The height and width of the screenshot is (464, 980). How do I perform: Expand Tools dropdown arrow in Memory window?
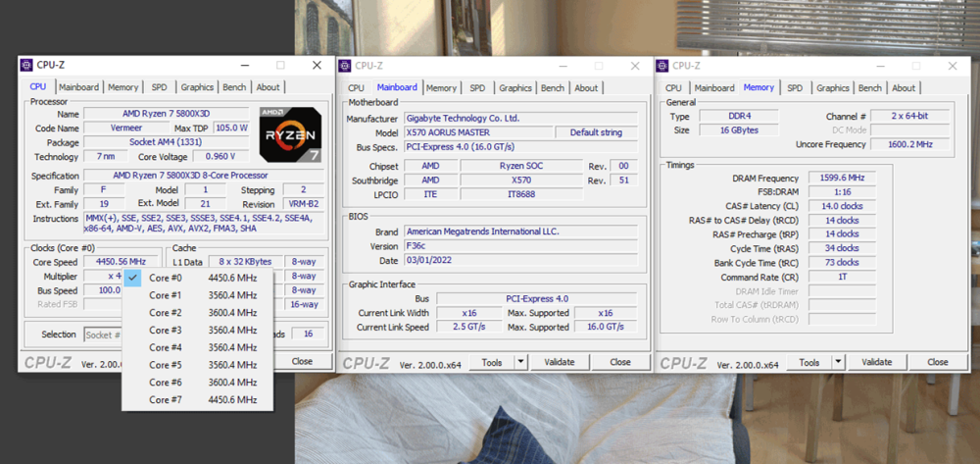tap(839, 362)
